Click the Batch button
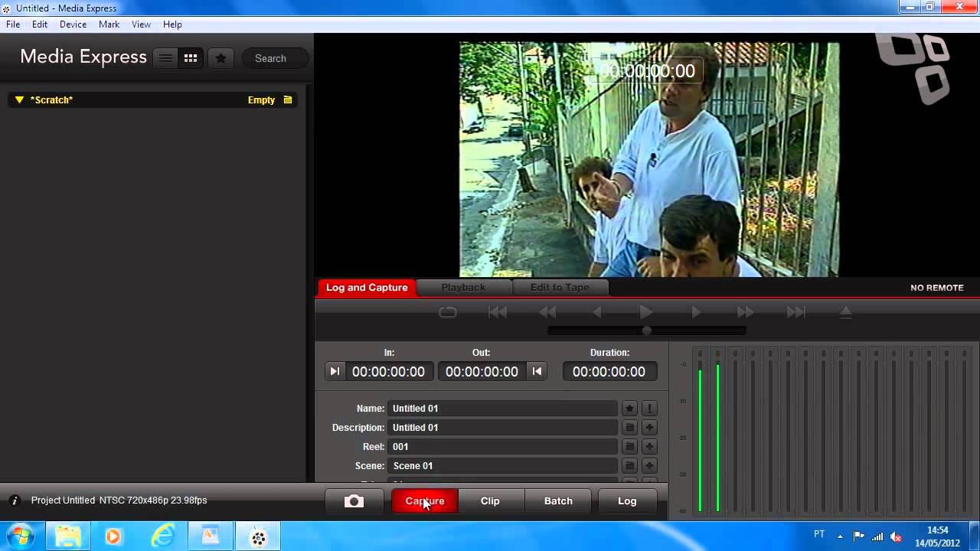 (x=558, y=501)
